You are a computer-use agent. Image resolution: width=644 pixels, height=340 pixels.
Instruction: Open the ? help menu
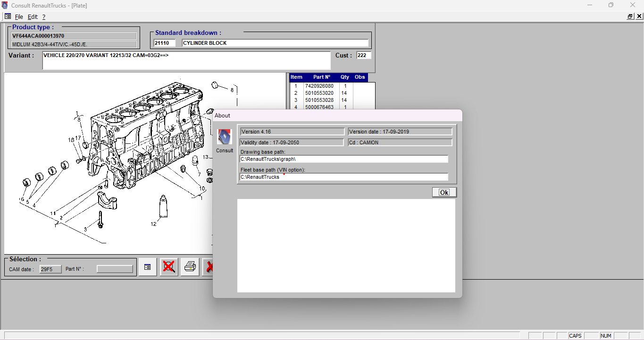[x=44, y=17]
